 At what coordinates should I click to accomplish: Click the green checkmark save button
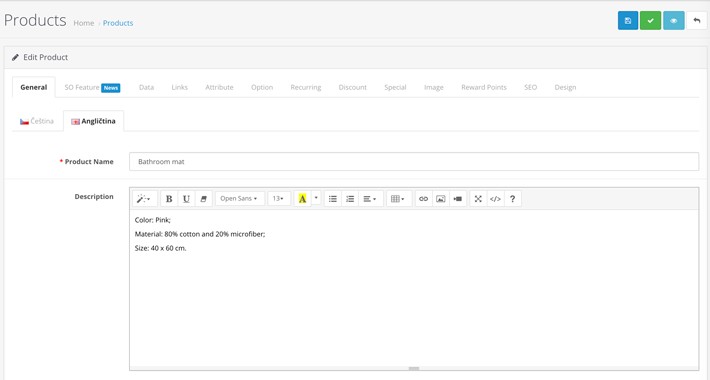(x=650, y=20)
